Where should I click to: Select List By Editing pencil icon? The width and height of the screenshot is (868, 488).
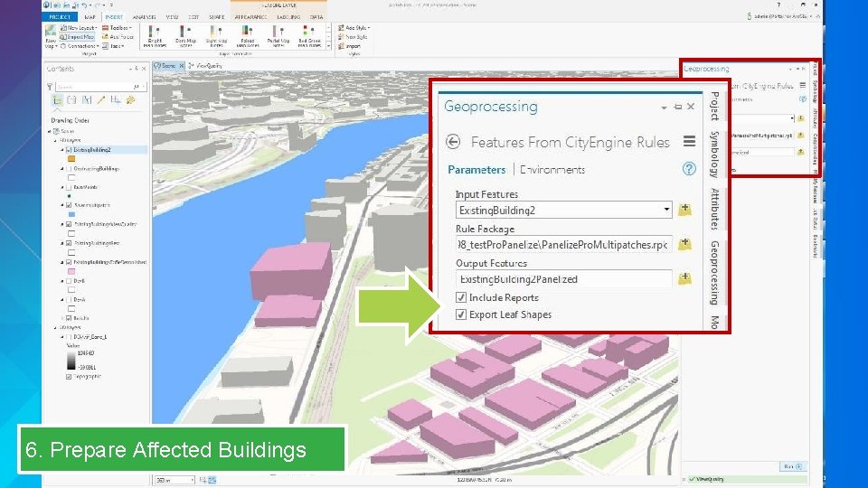tap(100, 100)
